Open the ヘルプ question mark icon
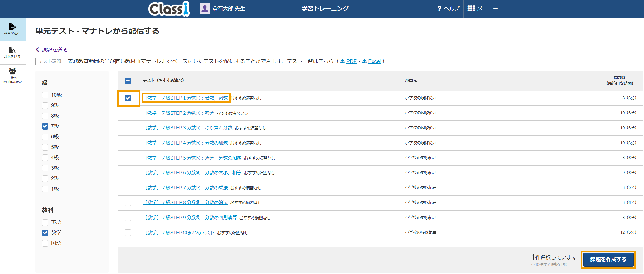The height and width of the screenshot is (274, 644). 439,9
